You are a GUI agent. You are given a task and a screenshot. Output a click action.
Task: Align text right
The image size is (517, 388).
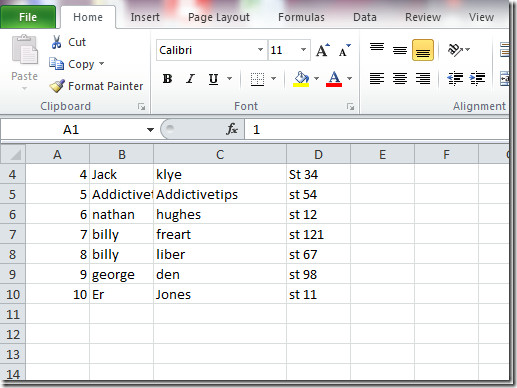pos(423,79)
